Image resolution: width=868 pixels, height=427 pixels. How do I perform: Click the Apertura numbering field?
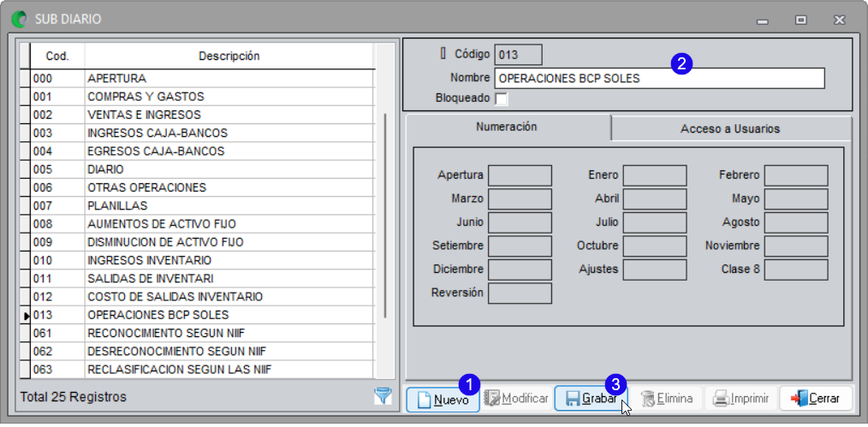(520, 175)
